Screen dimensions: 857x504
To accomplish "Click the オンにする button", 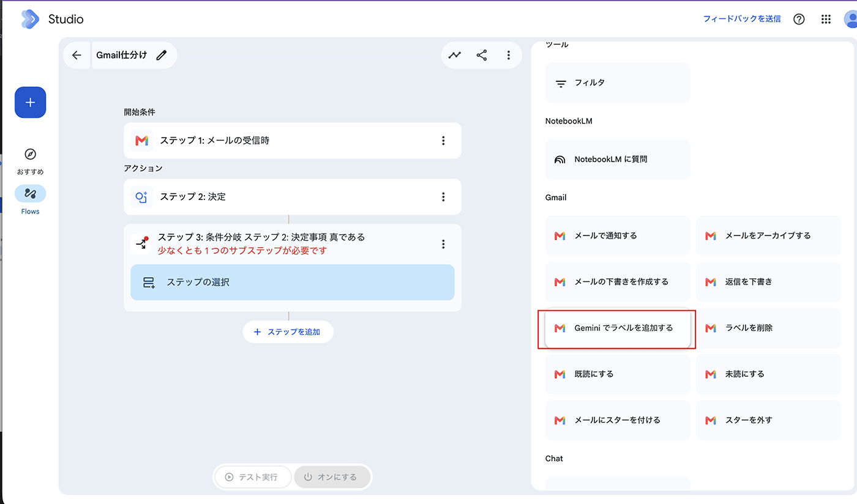I will [332, 477].
